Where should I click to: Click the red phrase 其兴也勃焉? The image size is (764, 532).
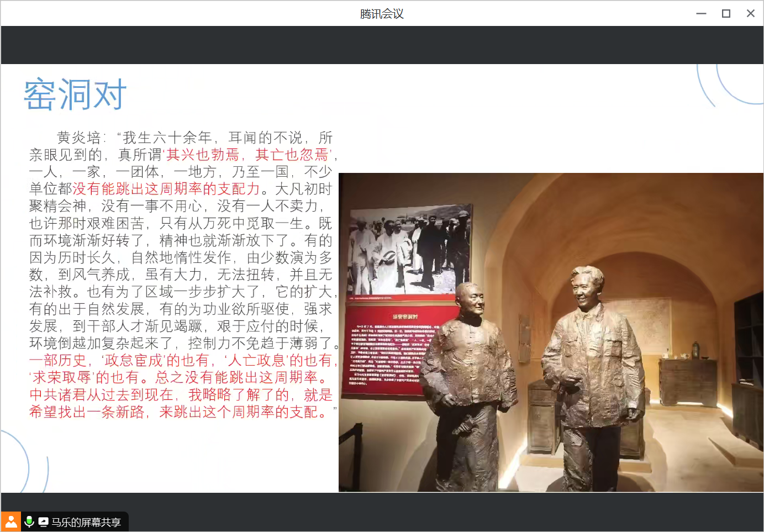203,155
